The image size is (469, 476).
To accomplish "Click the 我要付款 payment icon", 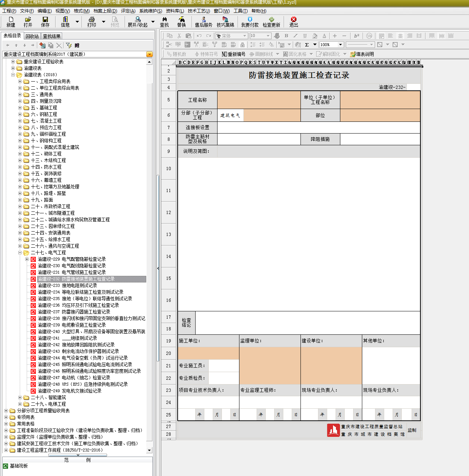I will [250, 22].
